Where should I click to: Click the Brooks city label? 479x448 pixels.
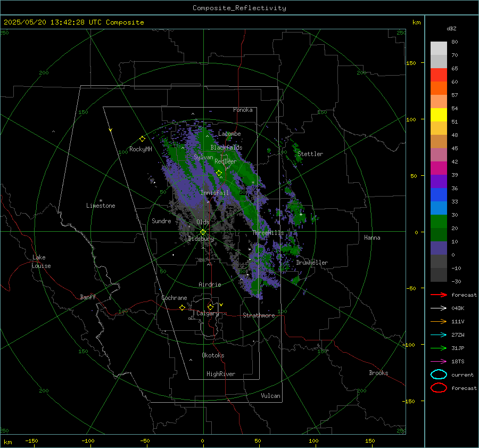point(378,373)
